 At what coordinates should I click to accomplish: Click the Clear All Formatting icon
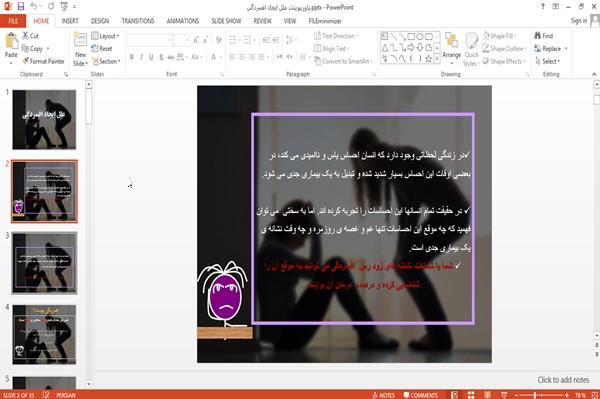[218, 40]
